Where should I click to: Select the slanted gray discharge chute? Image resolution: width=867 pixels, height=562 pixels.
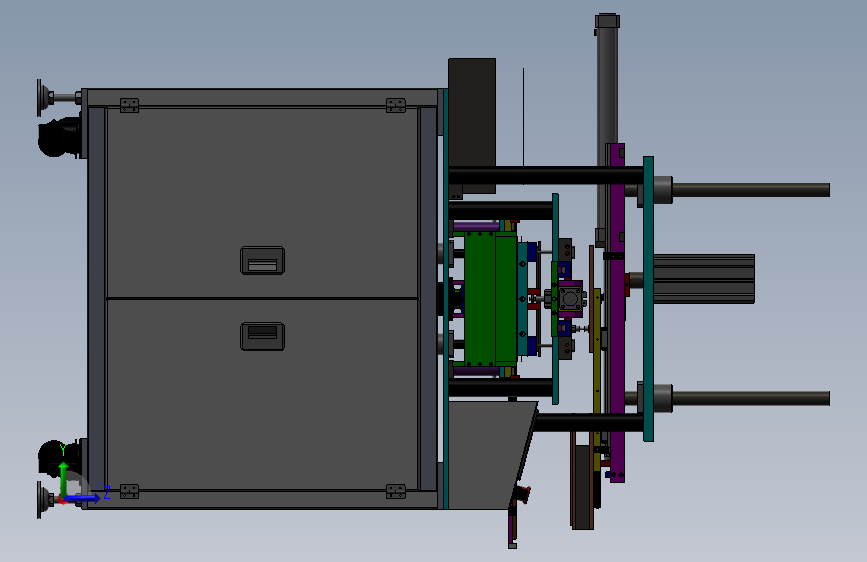coord(491,455)
